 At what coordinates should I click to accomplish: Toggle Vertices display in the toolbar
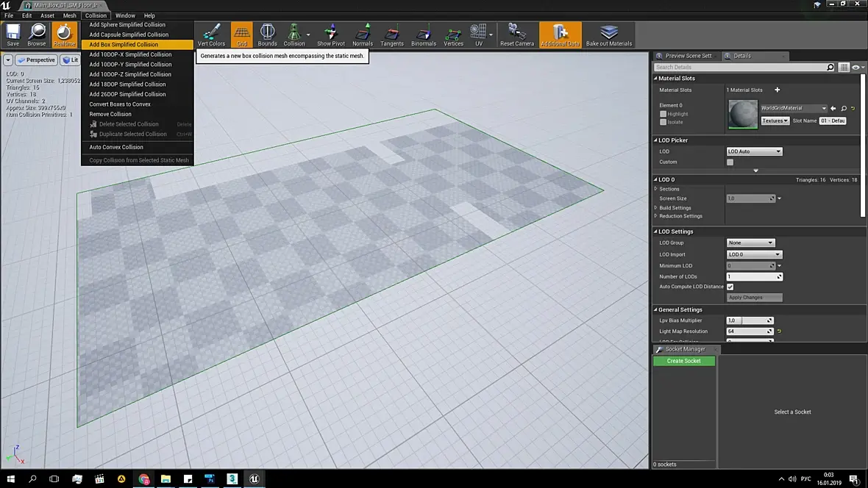tap(453, 34)
